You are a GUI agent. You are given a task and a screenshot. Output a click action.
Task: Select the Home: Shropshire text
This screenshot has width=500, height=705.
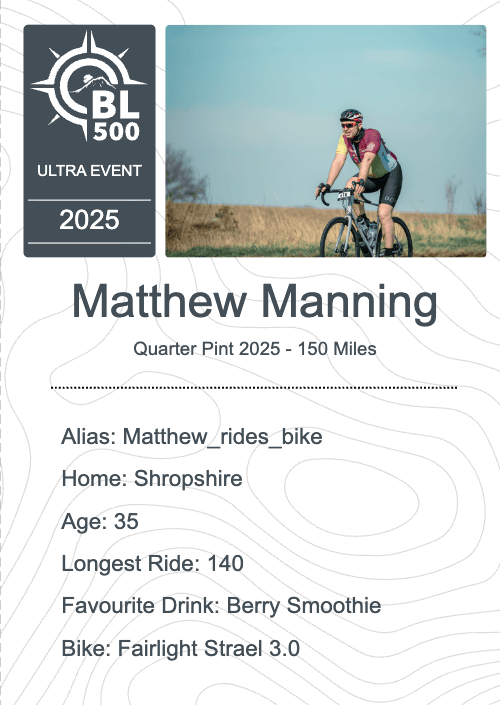[152, 478]
